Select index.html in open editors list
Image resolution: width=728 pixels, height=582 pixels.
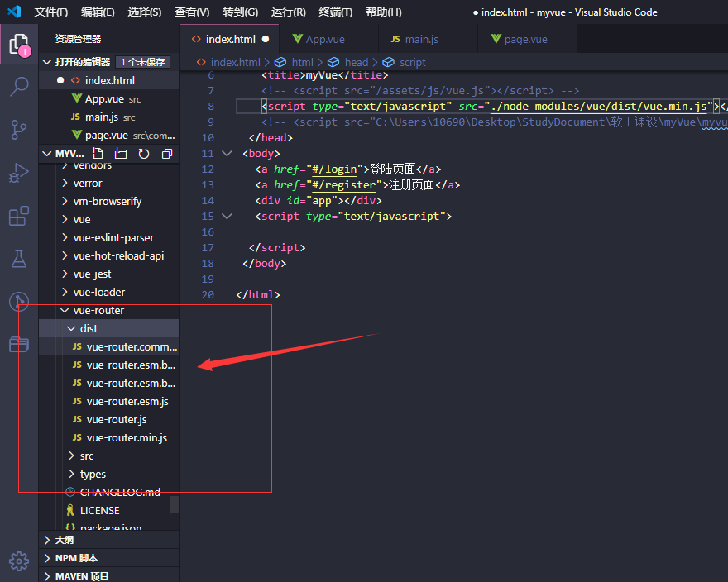coord(108,80)
